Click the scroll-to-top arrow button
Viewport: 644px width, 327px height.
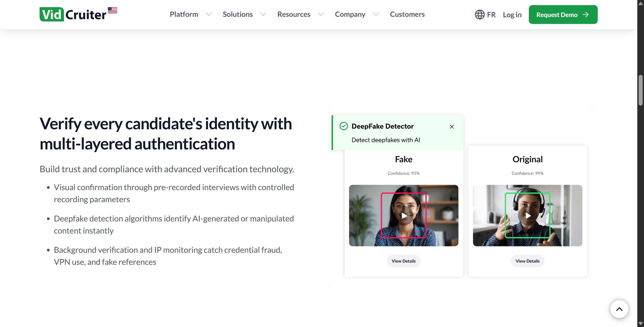(x=619, y=309)
